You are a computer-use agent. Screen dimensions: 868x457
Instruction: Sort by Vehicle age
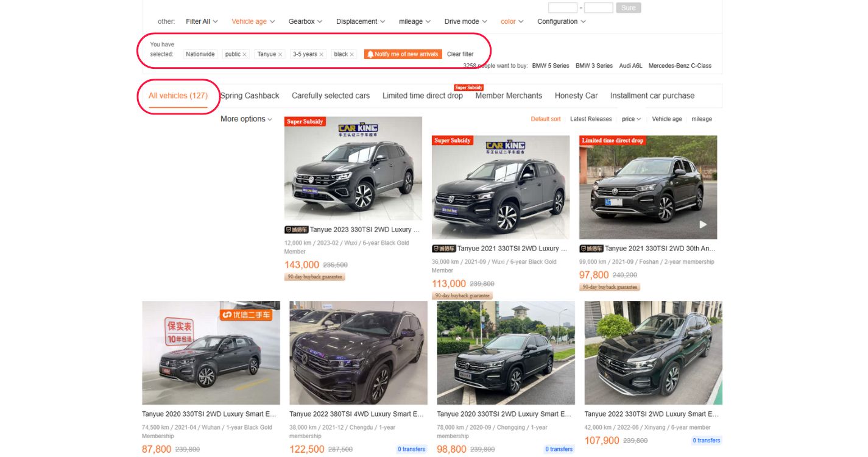coord(667,119)
